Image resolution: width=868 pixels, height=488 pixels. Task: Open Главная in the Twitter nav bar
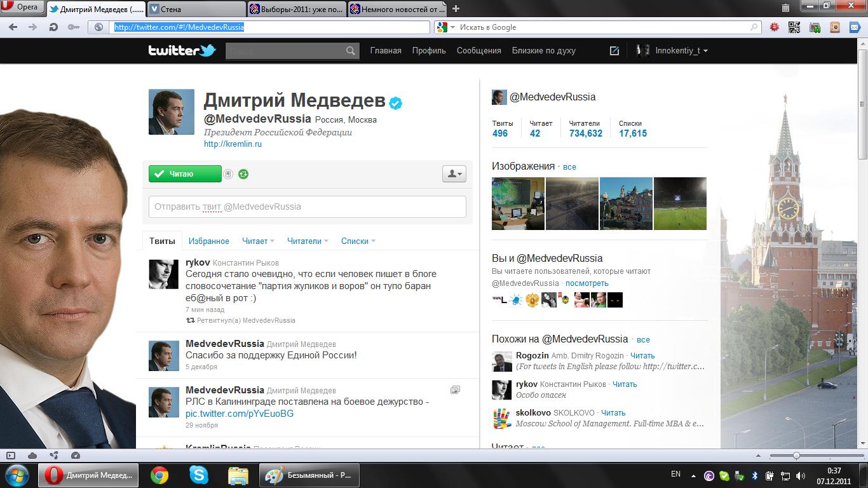point(386,51)
